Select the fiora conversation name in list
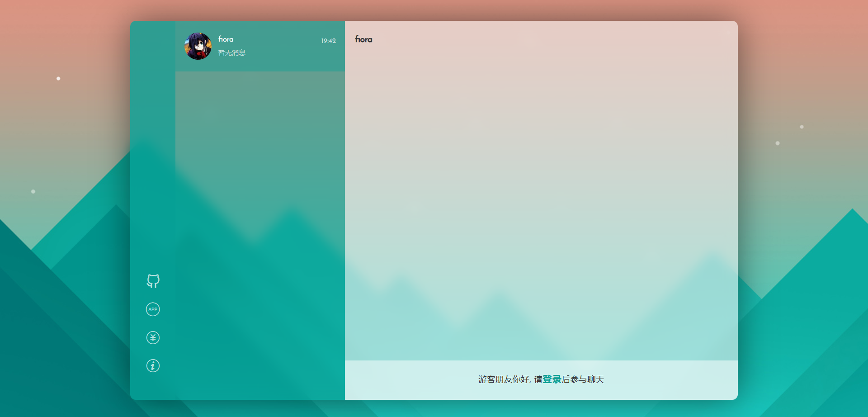868x417 pixels. [x=226, y=39]
